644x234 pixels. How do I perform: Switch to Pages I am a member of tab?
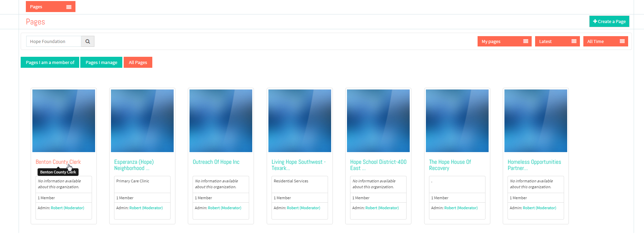tap(50, 62)
